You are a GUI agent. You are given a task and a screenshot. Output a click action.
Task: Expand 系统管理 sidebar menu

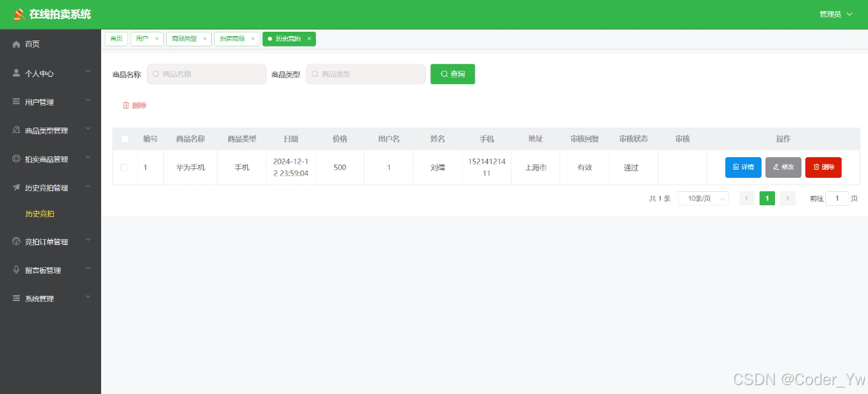(x=88, y=297)
